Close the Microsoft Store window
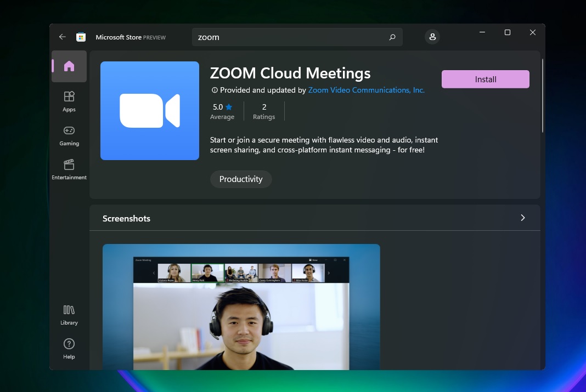The image size is (586, 392). (x=533, y=32)
